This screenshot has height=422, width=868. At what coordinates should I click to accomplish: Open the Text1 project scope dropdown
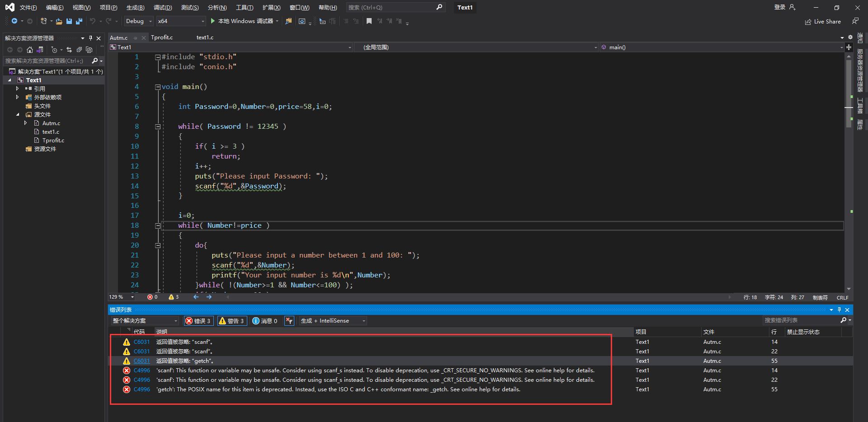point(231,47)
